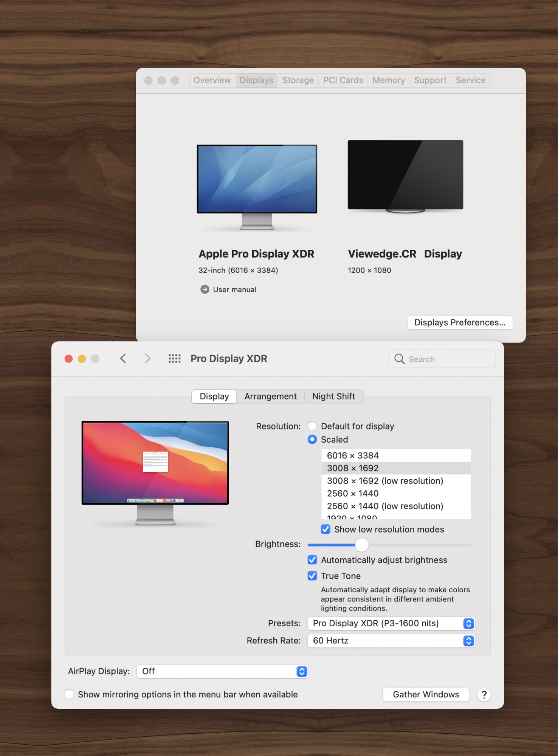Screen dimensions: 558x756
Task: Select 2560 × 1440 resolution
Action: 396,493
